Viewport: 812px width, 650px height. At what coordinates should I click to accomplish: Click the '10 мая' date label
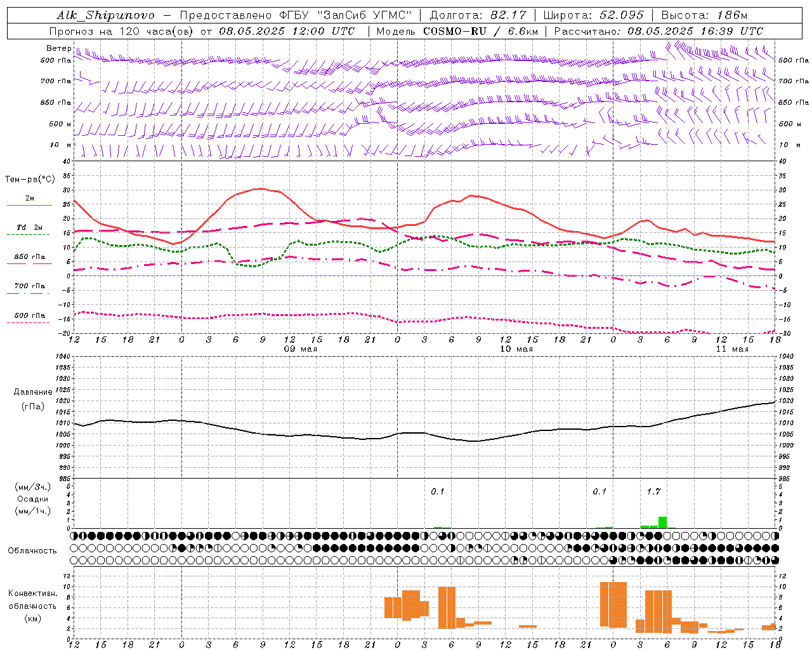pos(516,349)
